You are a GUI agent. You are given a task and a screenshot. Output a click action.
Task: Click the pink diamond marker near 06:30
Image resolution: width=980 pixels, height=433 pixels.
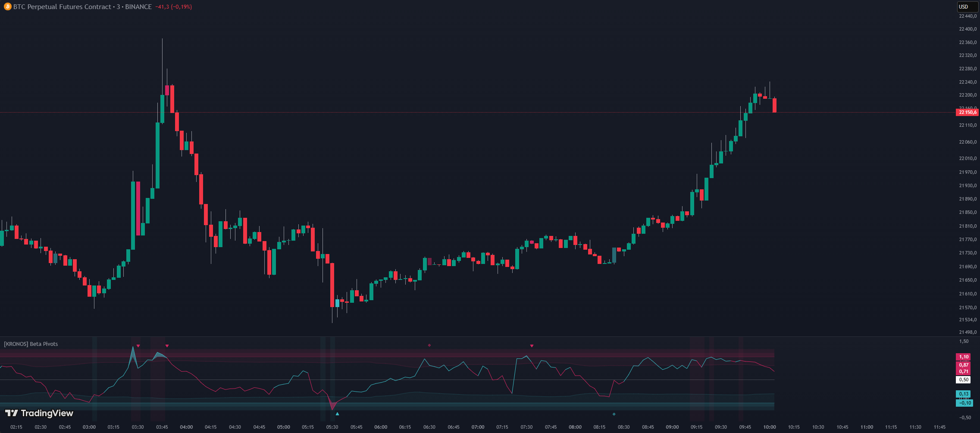click(429, 345)
